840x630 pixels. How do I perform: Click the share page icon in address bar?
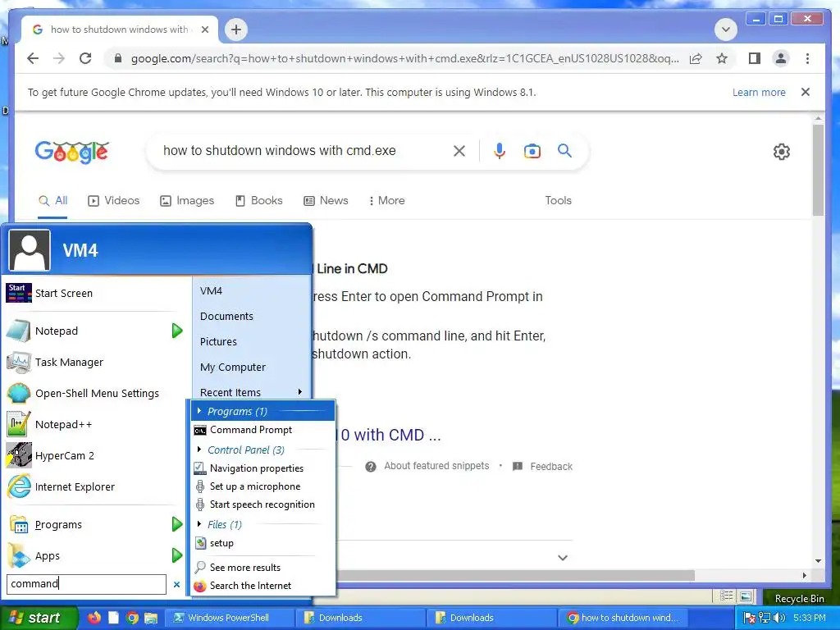point(696,58)
